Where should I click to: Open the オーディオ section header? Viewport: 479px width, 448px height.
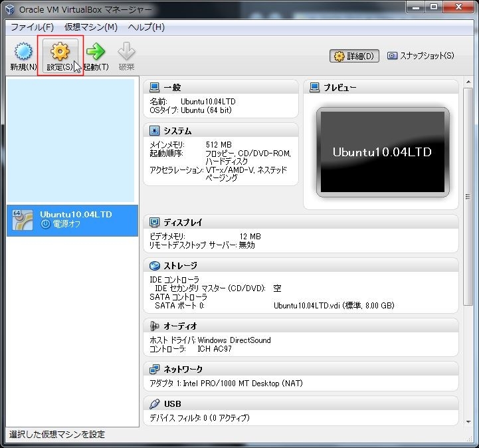pos(180,326)
